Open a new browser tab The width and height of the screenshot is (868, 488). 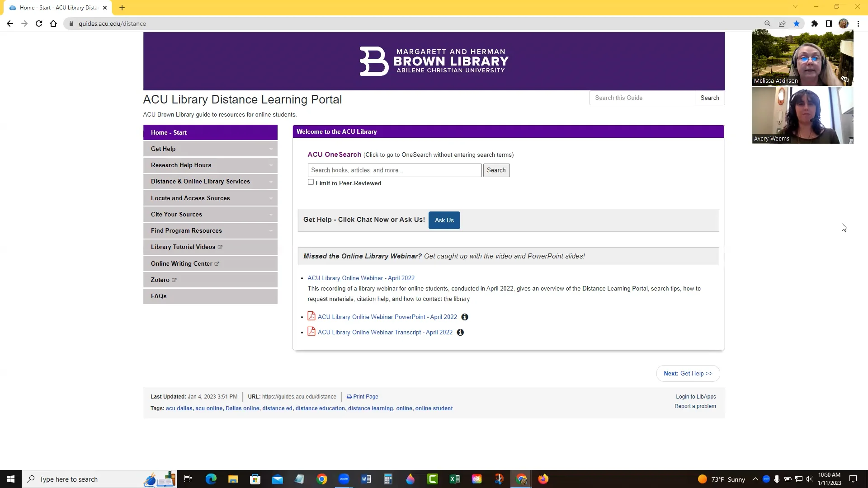click(122, 8)
